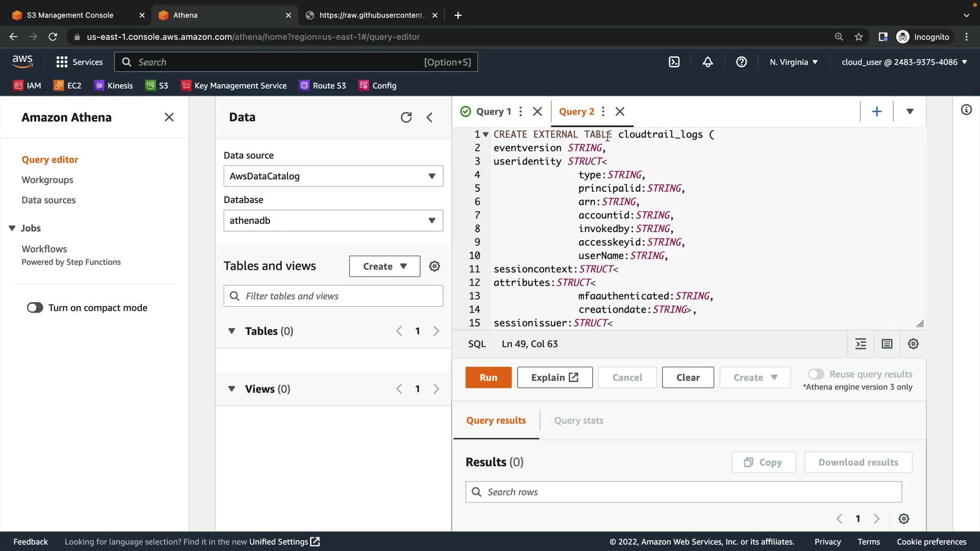Switch to Query 1 tab

click(493, 112)
